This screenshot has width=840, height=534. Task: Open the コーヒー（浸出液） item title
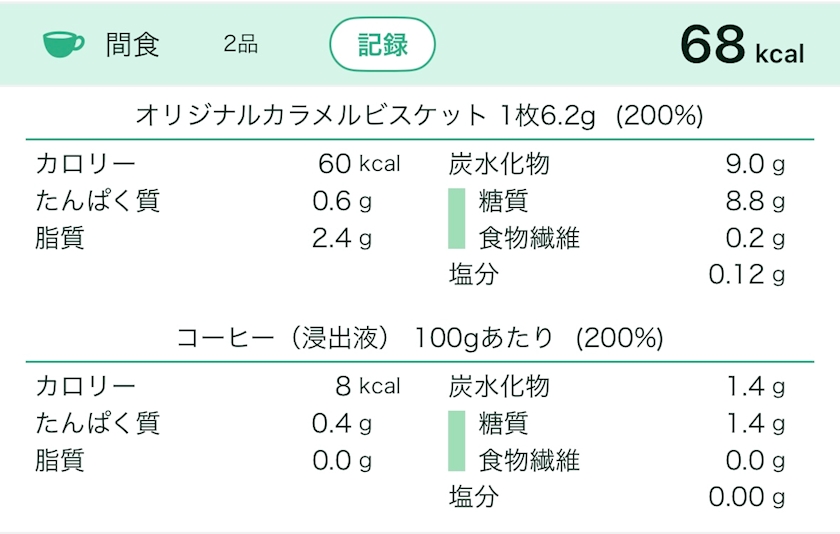pos(419,338)
